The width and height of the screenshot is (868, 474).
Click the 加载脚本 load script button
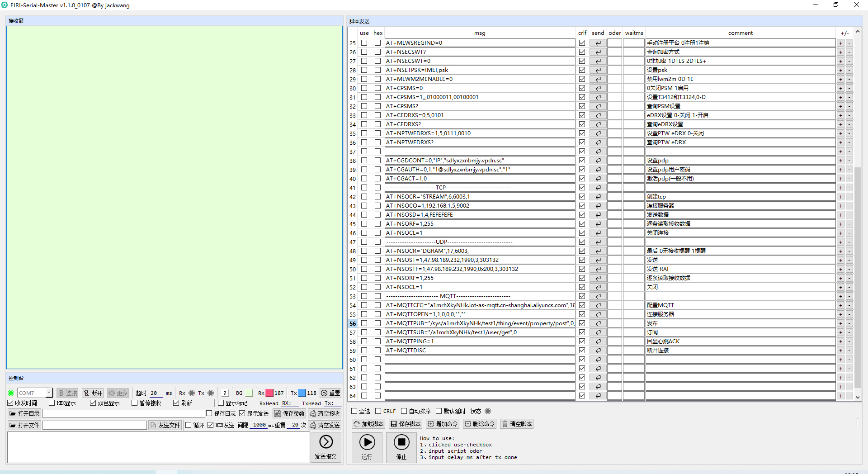(368, 424)
